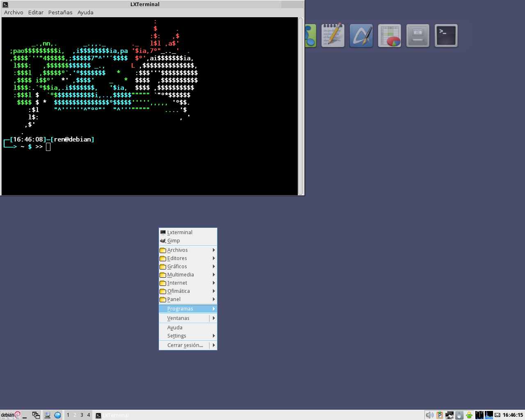Open the AbiWord word processor dock icon
The height and width of the screenshot is (420, 525).
point(361,36)
